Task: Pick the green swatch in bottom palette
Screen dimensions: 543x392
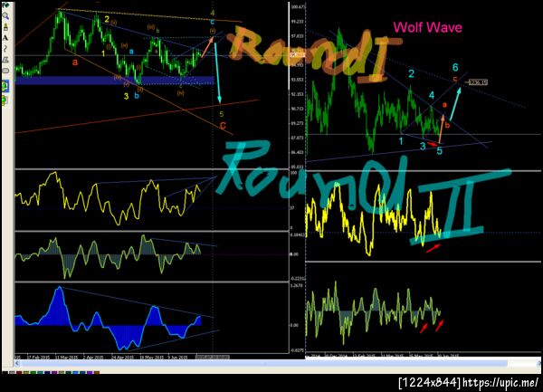Action: [33, 373]
